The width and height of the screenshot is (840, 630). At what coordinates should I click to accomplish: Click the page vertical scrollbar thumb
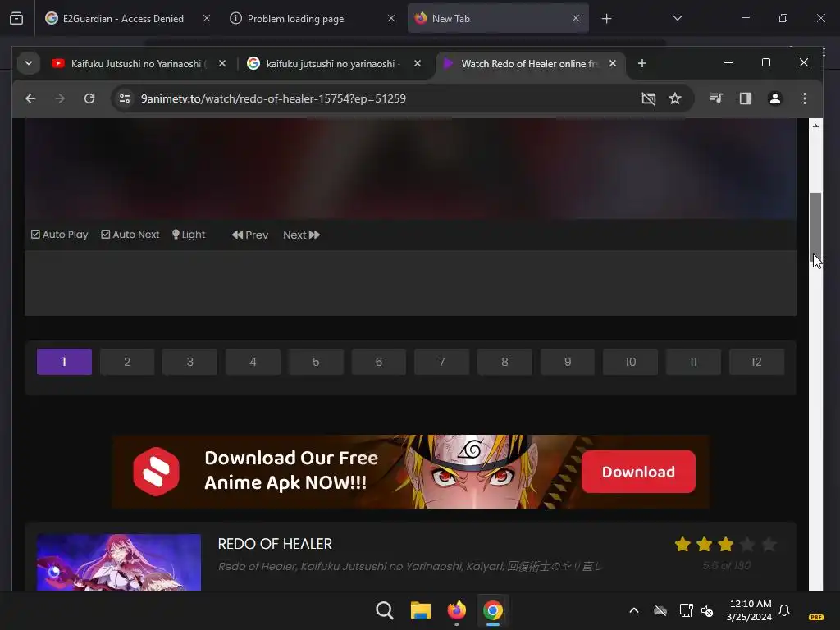pos(815,228)
